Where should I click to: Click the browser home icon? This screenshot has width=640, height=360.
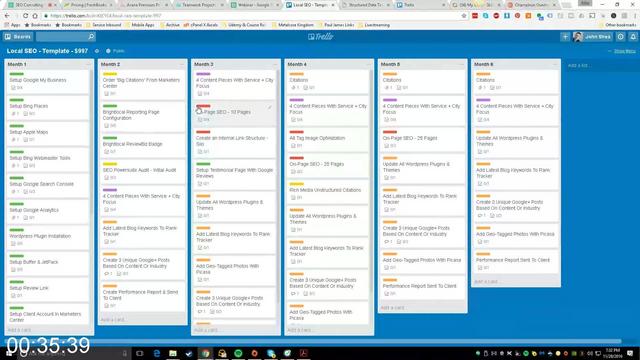tap(35, 16)
